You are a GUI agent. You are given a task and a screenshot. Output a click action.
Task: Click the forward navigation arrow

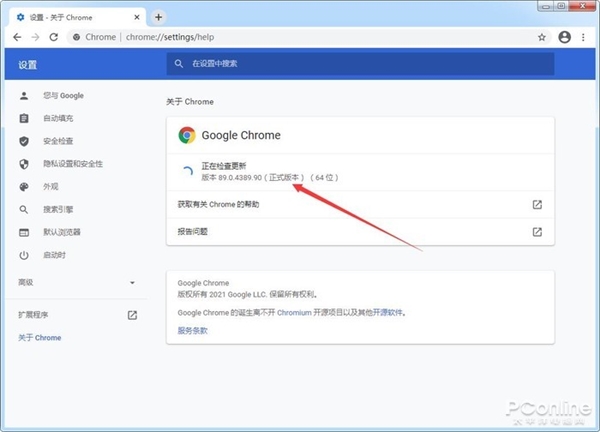pyautogui.click(x=35, y=37)
